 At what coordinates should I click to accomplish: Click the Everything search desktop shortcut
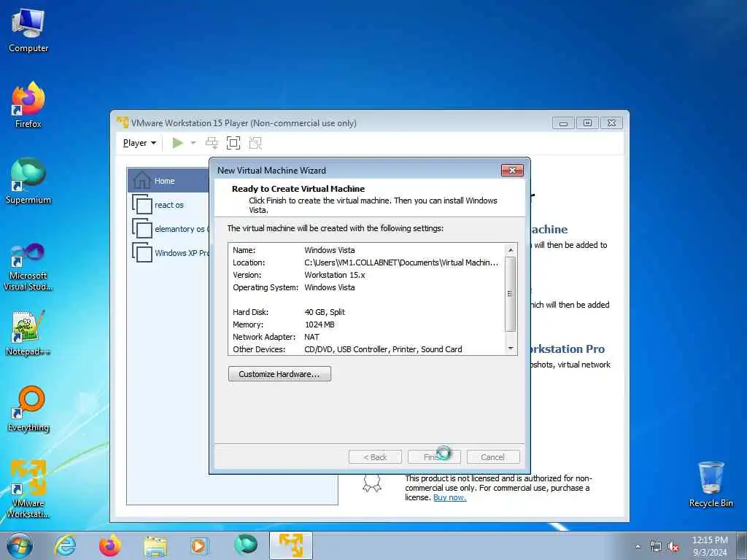click(x=28, y=409)
